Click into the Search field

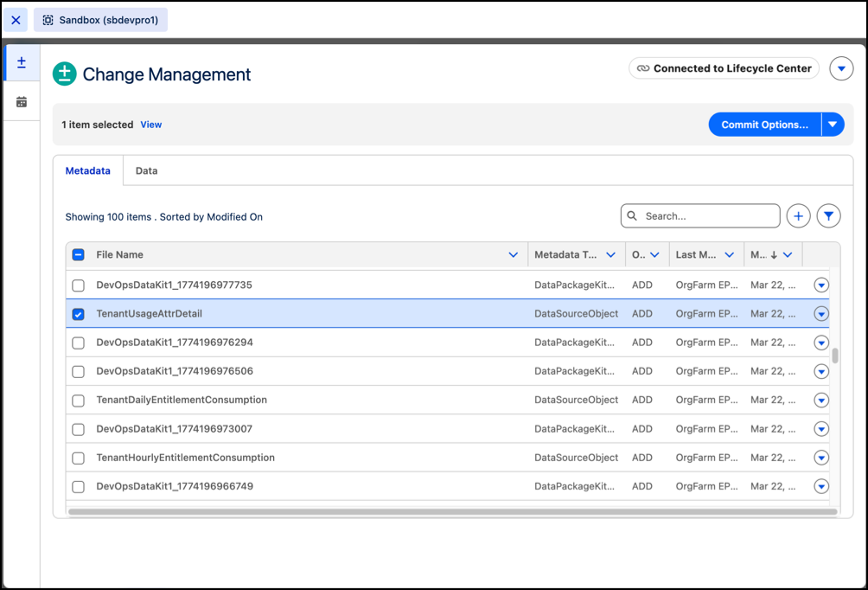click(x=700, y=216)
